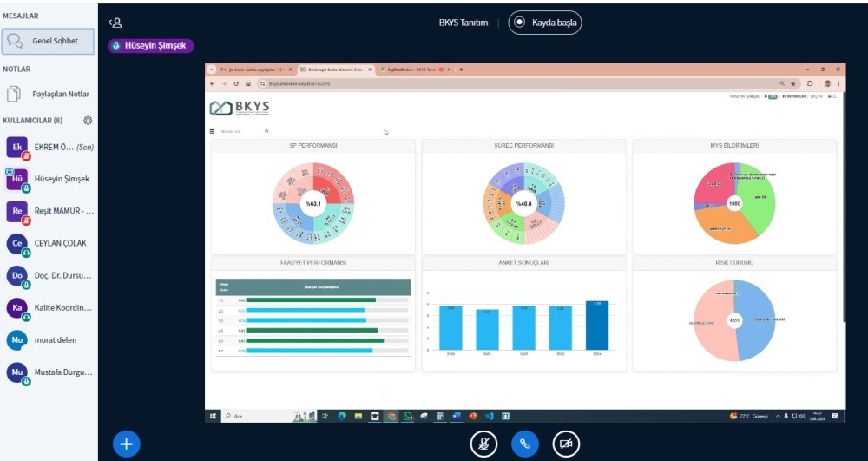The image size is (868, 461).
Task: Switch to the second browser tab
Action: (x=334, y=69)
